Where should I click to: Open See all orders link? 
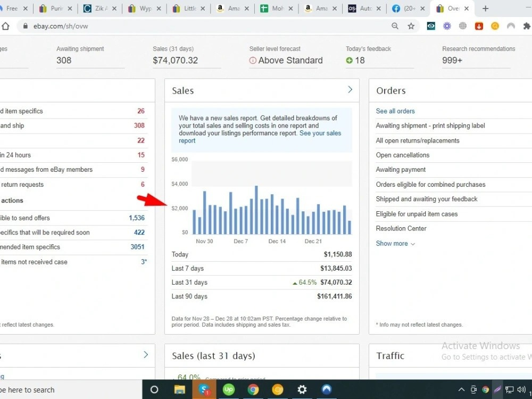click(x=395, y=111)
